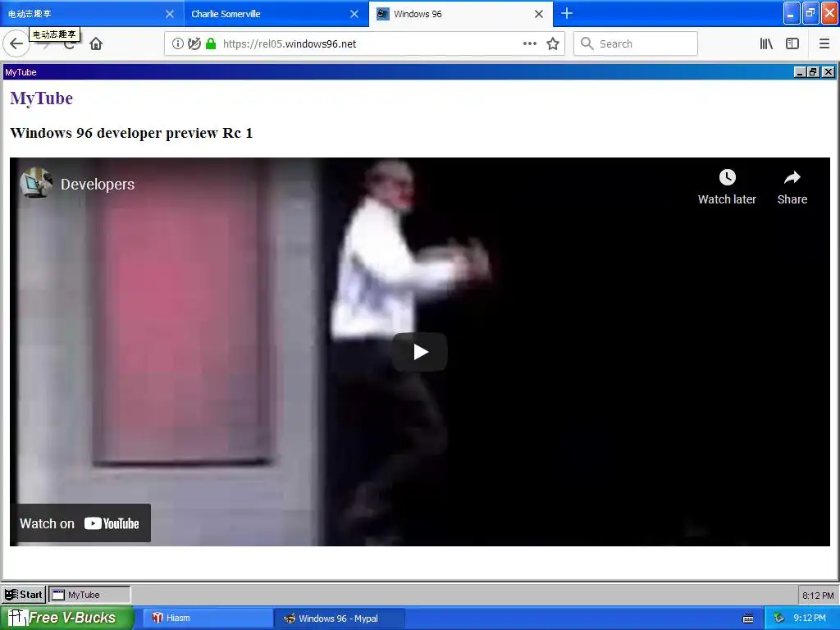This screenshot has height=630, width=840.
Task: Click Watch on YouTube button
Action: [80, 523]
